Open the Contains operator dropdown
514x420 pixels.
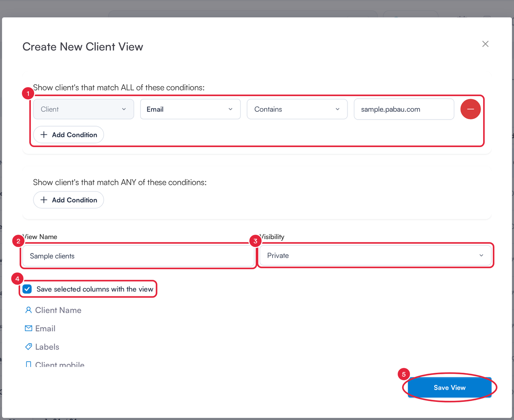(x=297, y=109)
